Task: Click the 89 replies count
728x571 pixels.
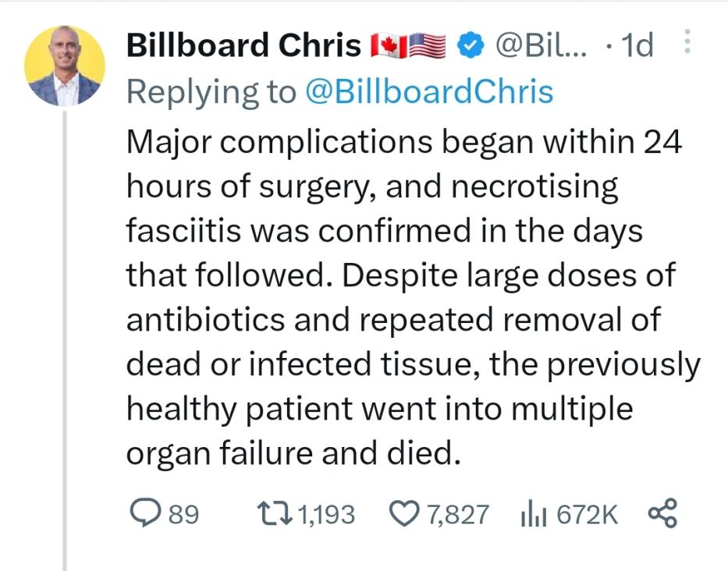Action: pos(184,515)
